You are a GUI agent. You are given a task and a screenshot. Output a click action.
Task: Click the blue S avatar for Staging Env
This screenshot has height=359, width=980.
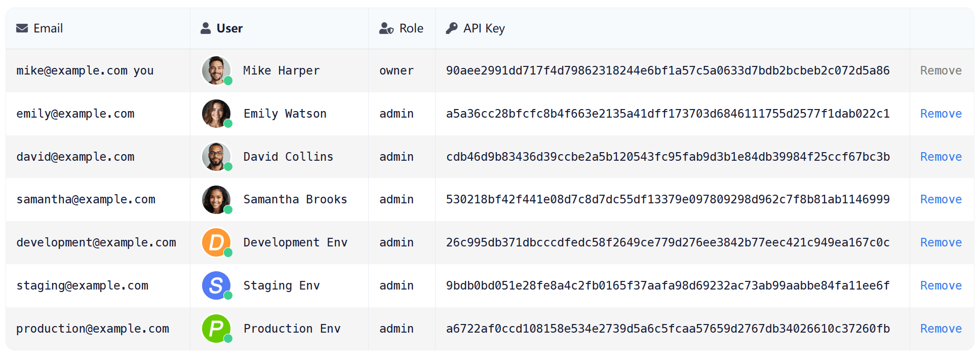[x=216, y=285]
